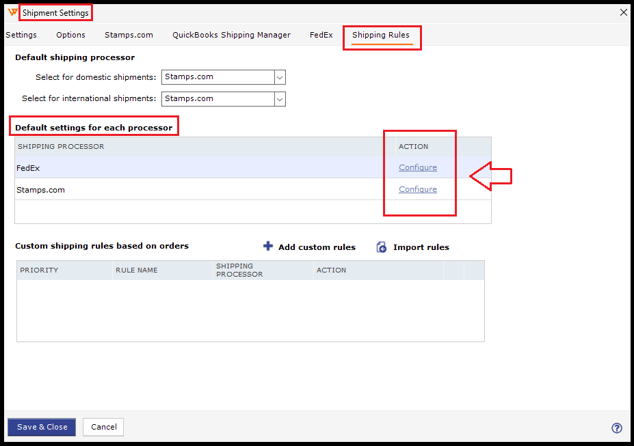Click the app logo in the title bar
Image resolution: width=634 pixels, height=446 pixels.
(11, 12)
